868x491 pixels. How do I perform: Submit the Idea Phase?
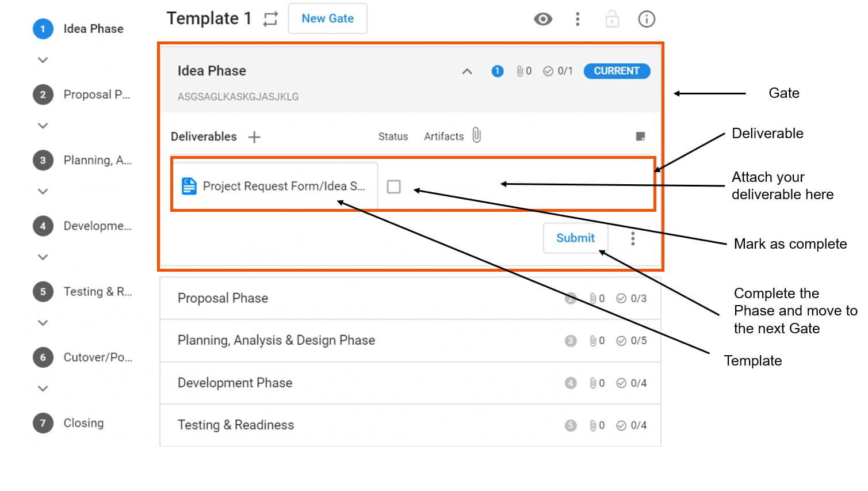pos(575,238)
